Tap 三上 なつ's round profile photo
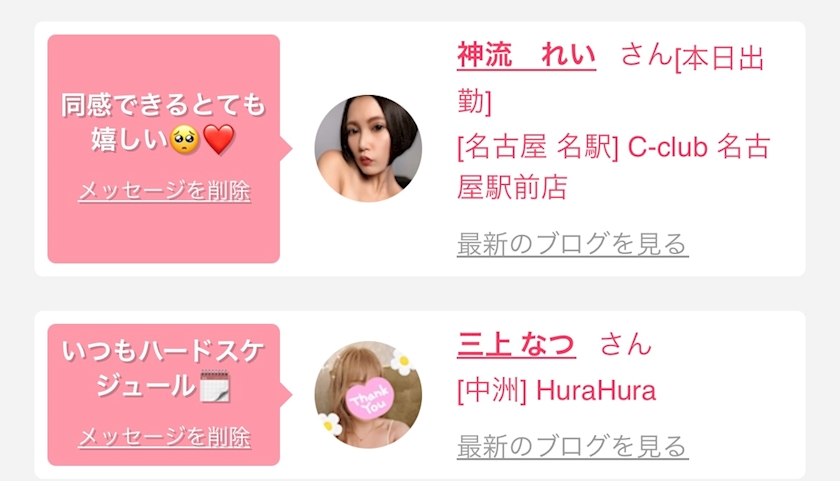Screen dimensions: 840x481 368,395
